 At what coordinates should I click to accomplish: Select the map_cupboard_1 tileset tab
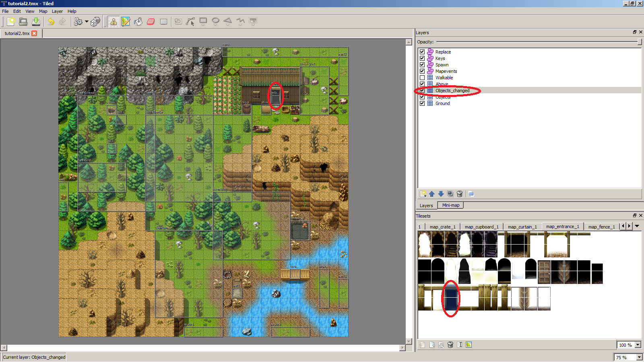[x=481, y=227]
